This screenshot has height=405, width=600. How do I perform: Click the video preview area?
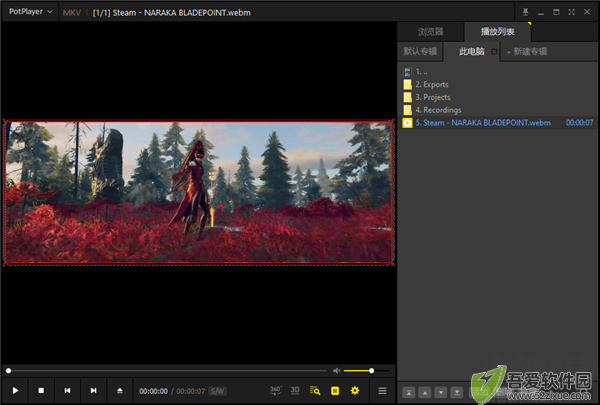point(199,192)
